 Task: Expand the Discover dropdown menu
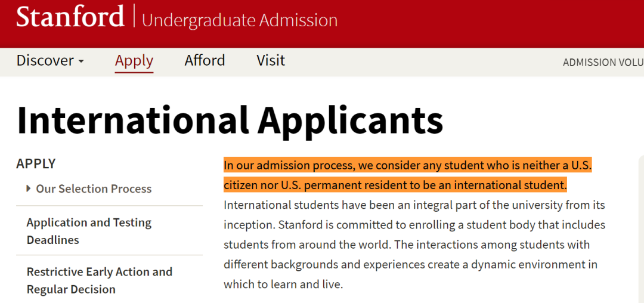pyautogui.click(x=45, y=61)
